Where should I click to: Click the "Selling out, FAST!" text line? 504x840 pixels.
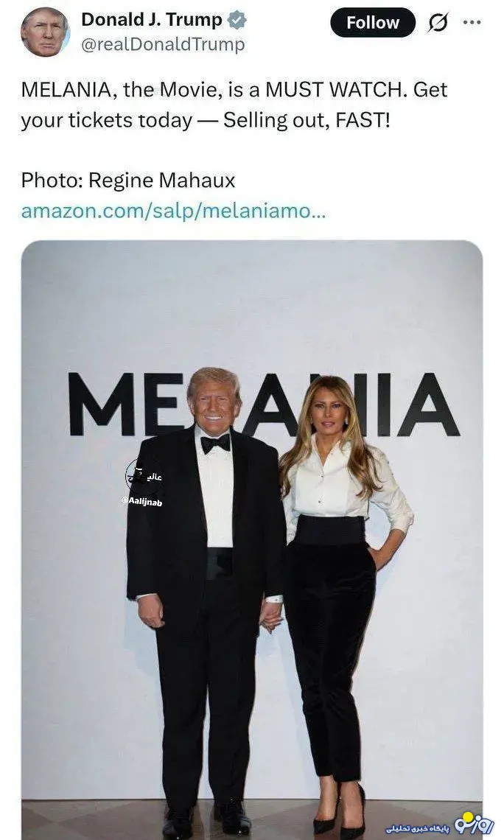(306, 119)
